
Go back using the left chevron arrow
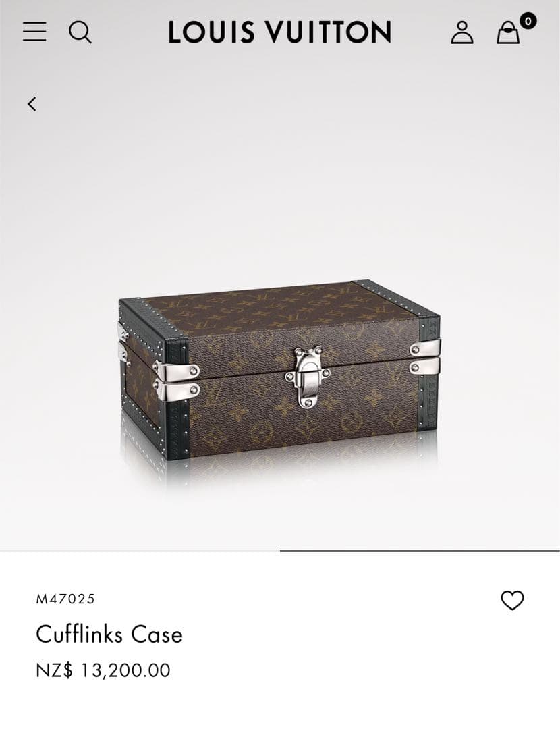pos(32,104)
